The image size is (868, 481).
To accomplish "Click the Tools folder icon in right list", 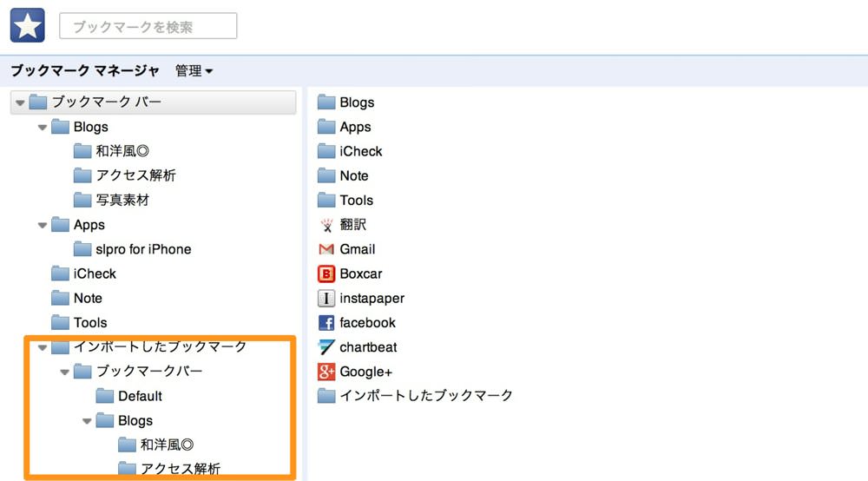I will (326, 200).
